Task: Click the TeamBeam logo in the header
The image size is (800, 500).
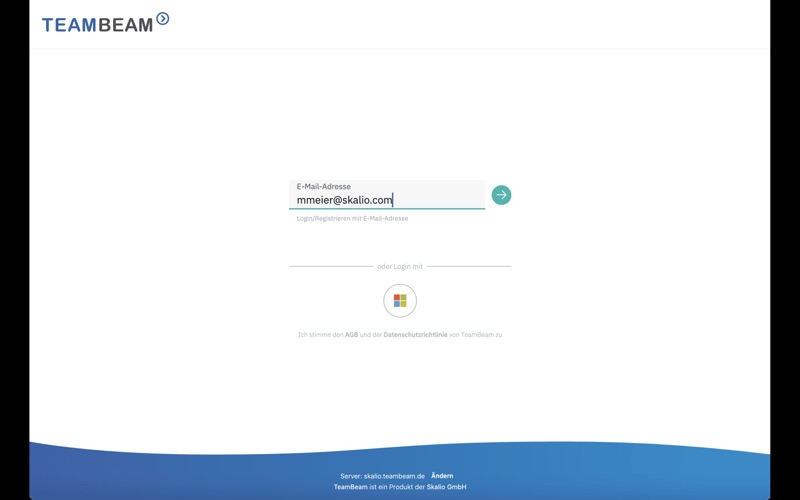Action: pyautogui.click(x=105, y=22)
